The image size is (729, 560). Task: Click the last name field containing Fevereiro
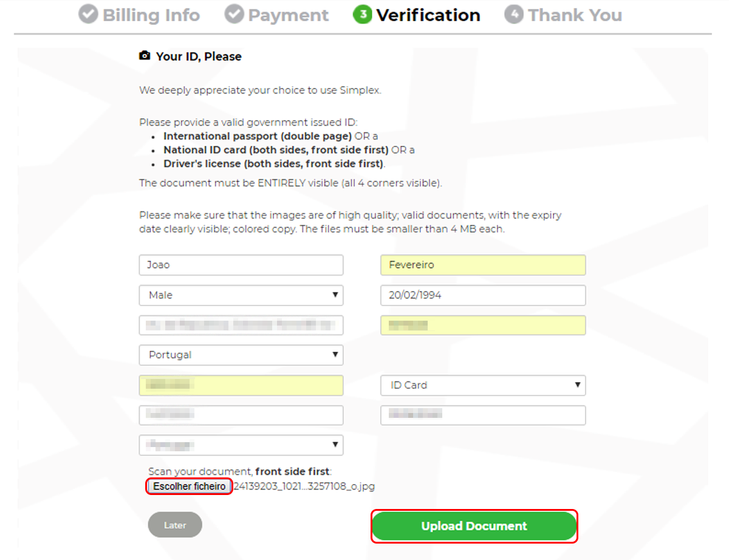[x=483, y=265]
